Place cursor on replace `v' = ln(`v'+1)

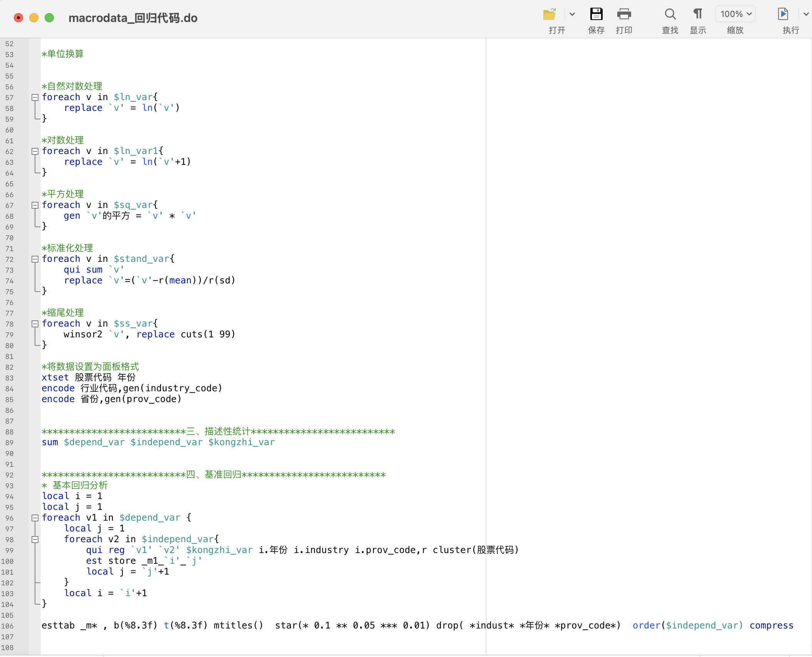pos(127,162)
